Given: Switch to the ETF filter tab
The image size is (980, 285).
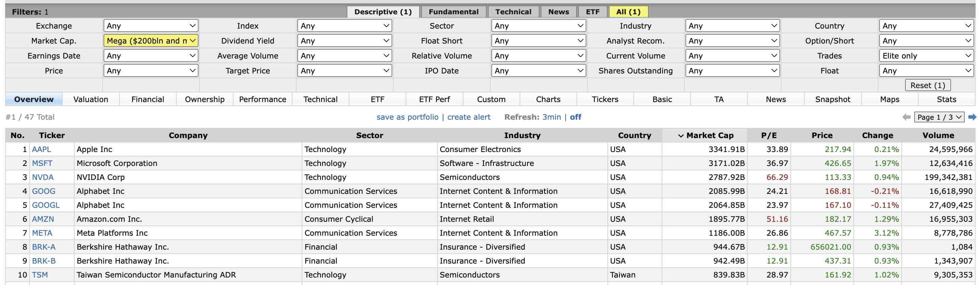Looking at the screenshot, I should (592, 12).
